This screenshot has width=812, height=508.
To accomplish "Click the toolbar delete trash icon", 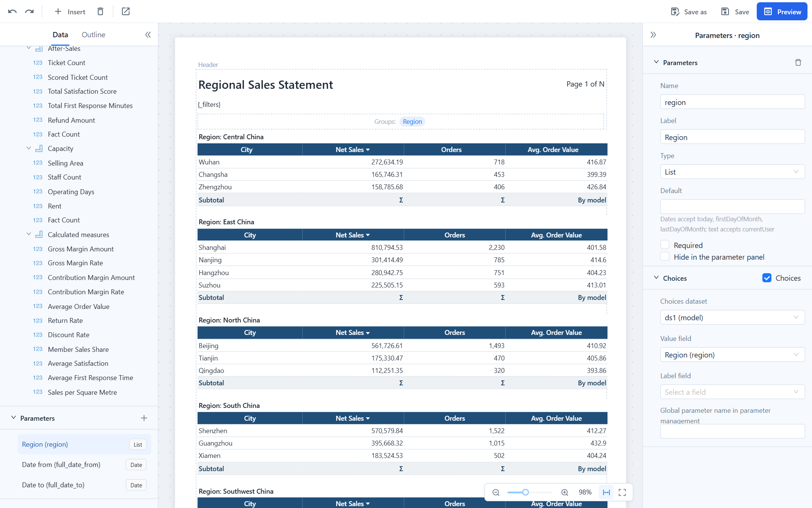I will 100,12.
